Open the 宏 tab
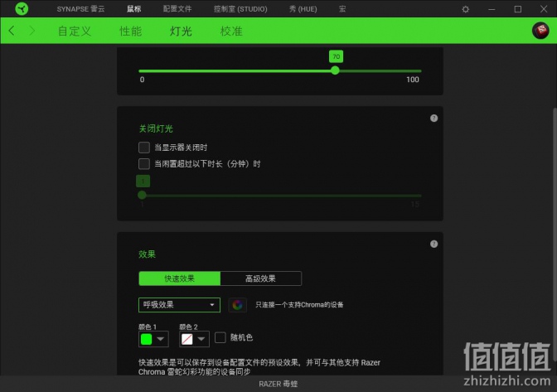 pyautogui.click(x=342, y=9)
